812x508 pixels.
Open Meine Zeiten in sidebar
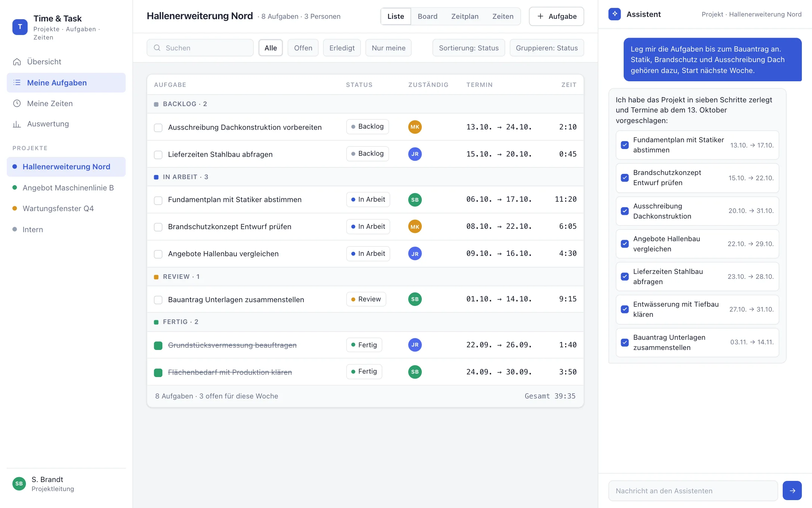66,103
